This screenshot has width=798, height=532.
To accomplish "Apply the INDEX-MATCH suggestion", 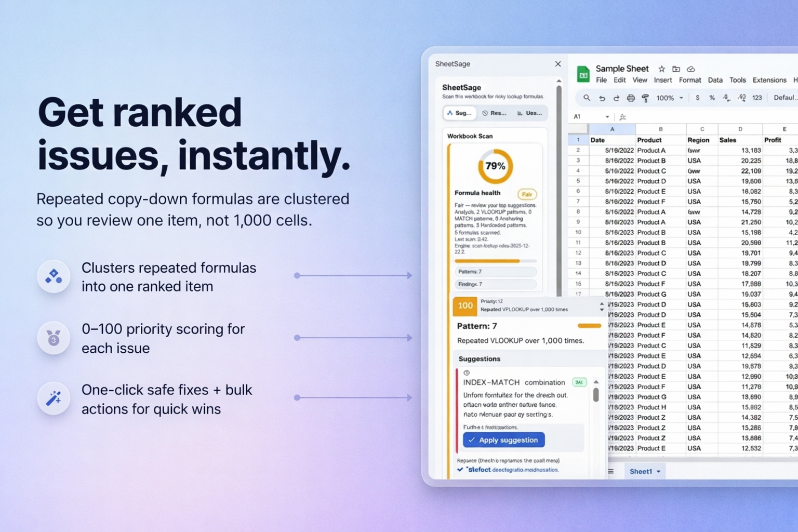I will pos(504,440).
